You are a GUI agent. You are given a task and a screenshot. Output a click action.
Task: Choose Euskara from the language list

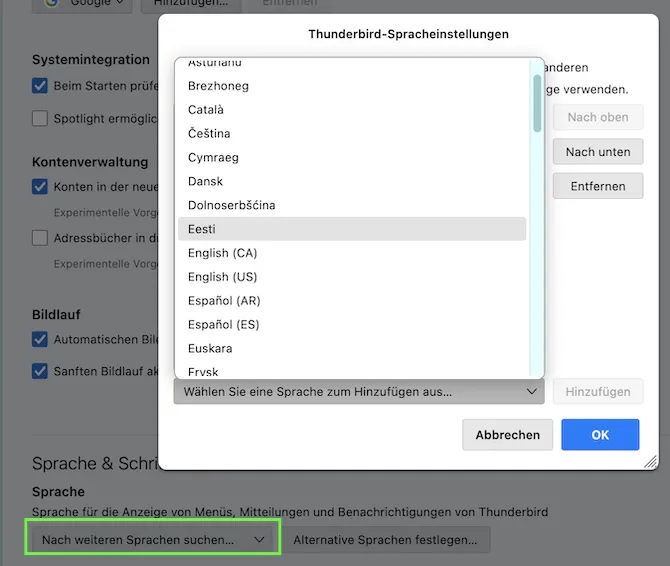point(352,349)
